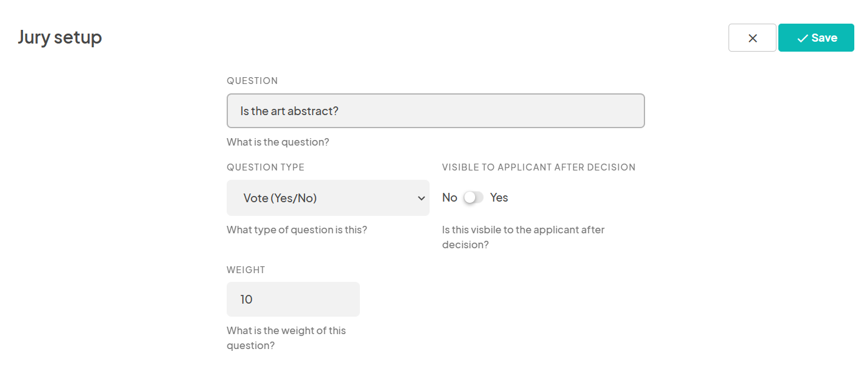Click the Weight field showing 10
The width and height of the screenshot is (868, 387).
tap(293, 299)
